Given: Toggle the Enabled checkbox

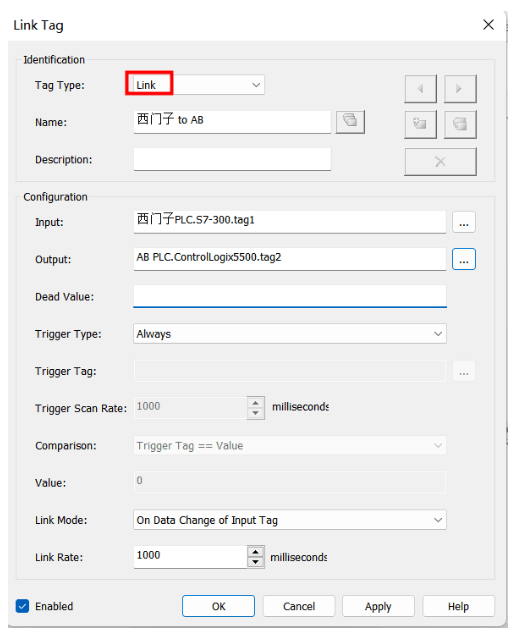Looking at the screenshot, I should point(22,606).
